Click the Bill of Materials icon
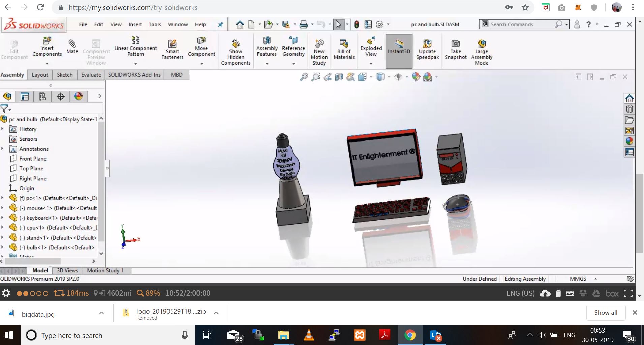 coord(344,49)
